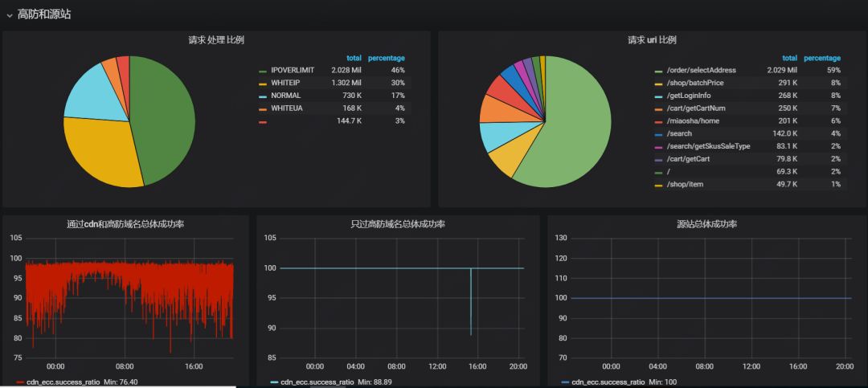Sort pie legend by total column header

pos(354,58)
